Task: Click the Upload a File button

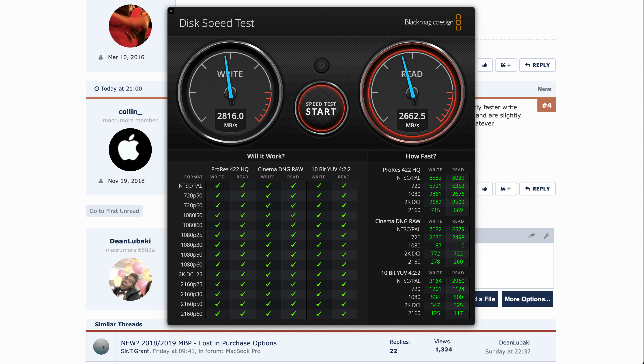Action: point(486,299)
